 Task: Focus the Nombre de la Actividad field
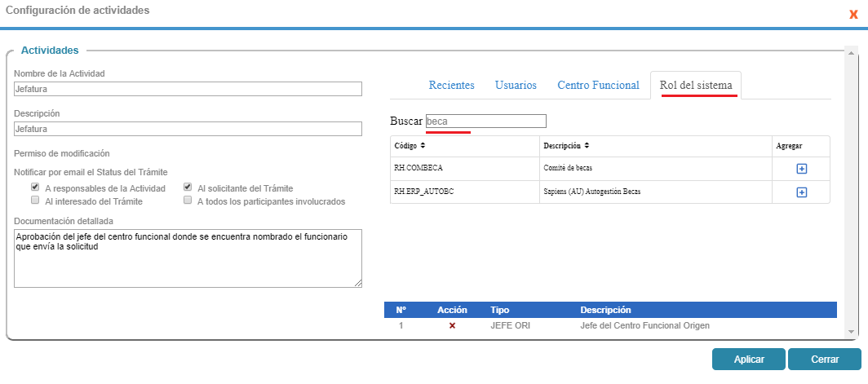188,89
